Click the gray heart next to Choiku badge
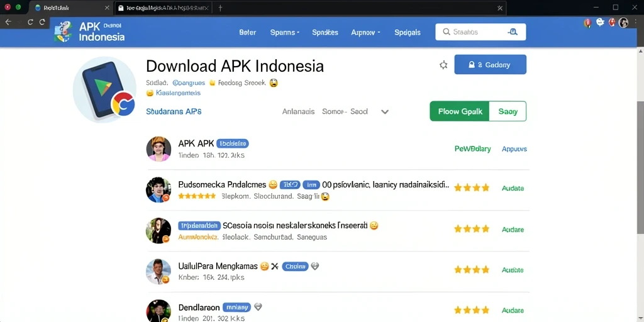 pos(315,266)
